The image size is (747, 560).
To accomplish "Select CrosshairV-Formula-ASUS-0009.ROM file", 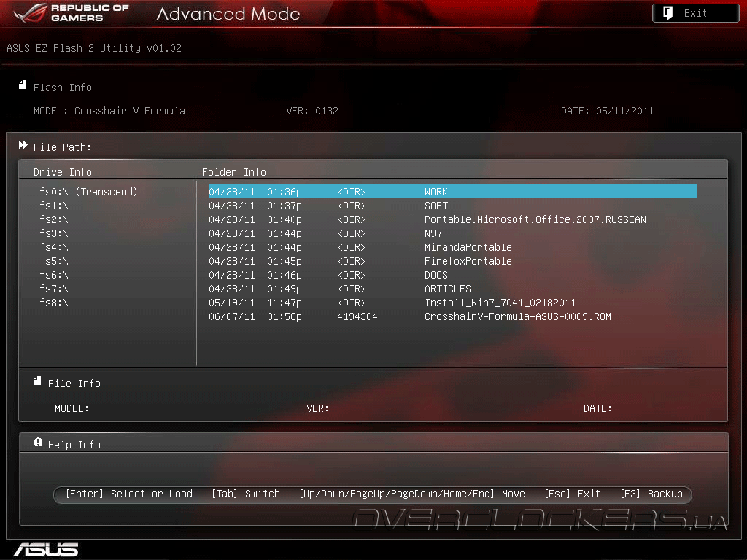I will [x=452, y=316].
